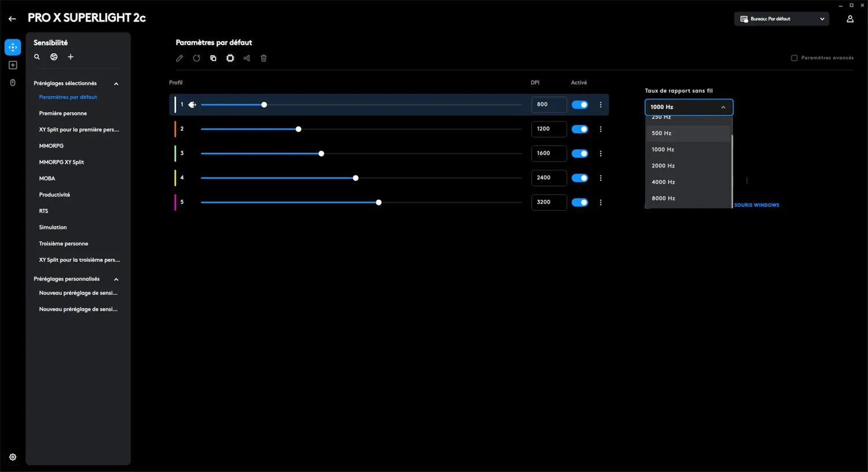Click the onboard memory chip icon
Screen dimensions: 868x472
point(230,58)
